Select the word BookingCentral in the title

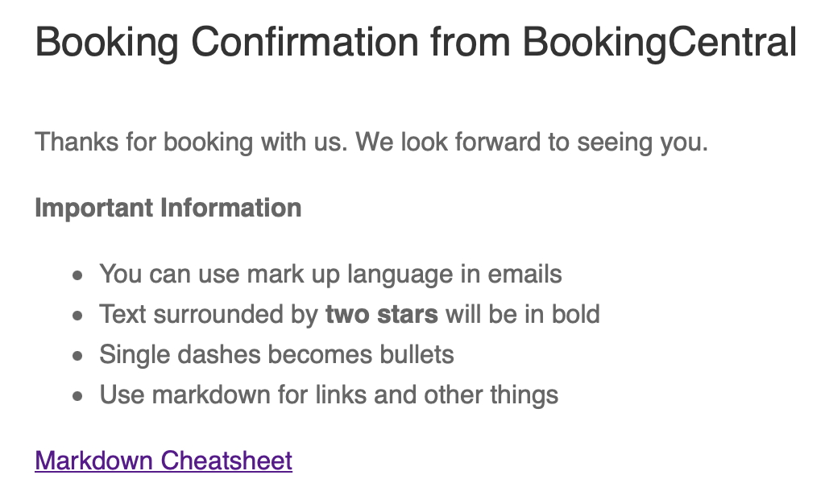coord(660,42)
